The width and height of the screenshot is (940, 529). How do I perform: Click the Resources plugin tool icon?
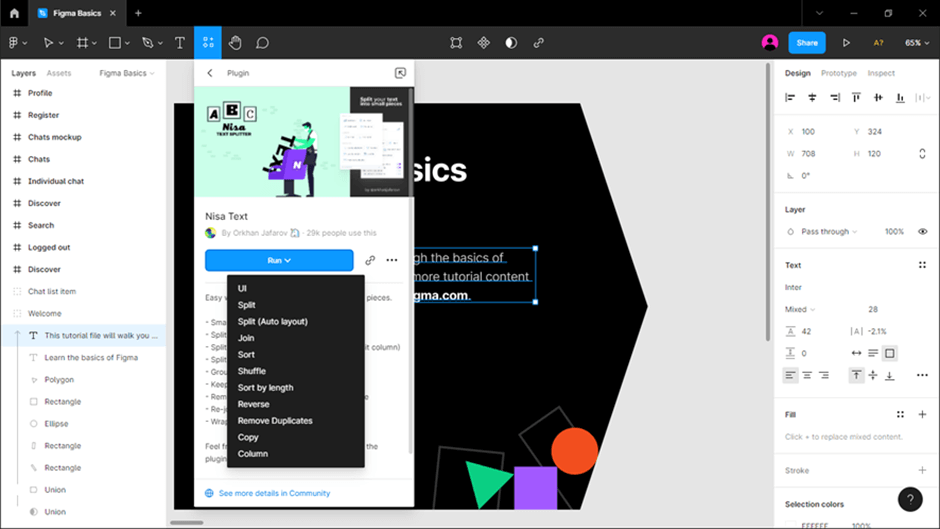coord(207,43)
